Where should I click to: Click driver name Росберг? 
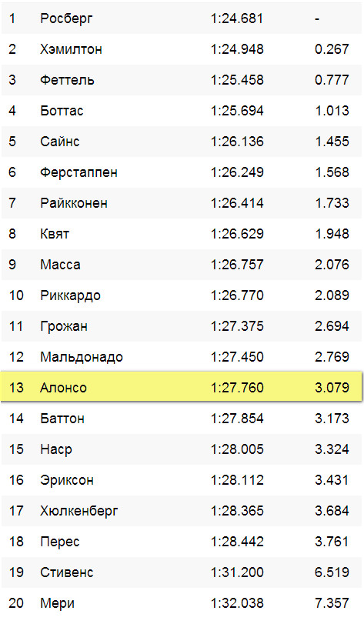click(66, 18)
